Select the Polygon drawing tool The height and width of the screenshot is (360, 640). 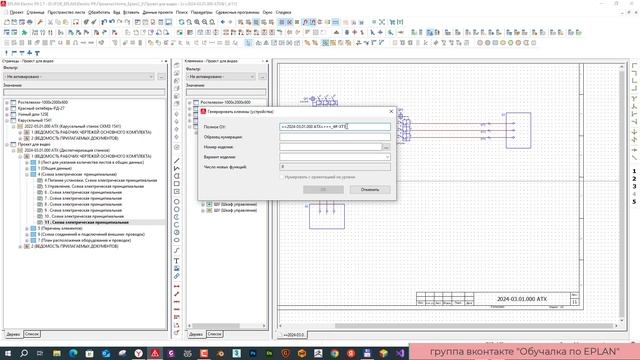[176, 176]
